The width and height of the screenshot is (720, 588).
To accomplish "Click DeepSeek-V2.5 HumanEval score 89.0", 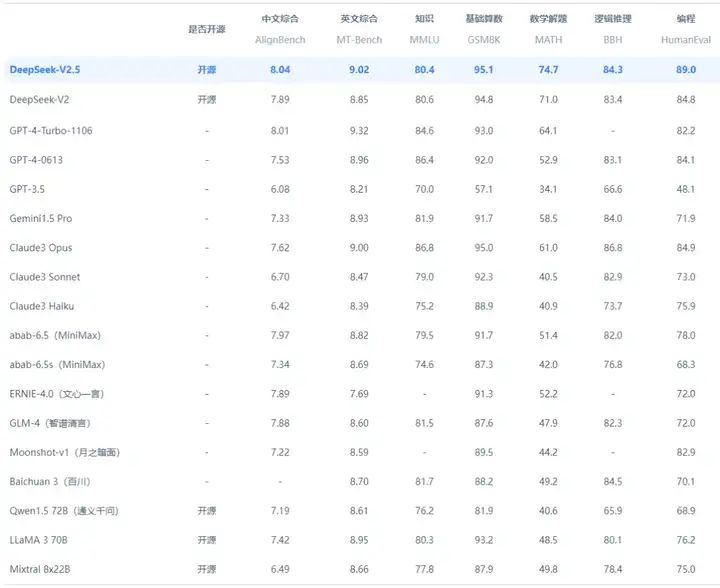I will pos(686,70).
